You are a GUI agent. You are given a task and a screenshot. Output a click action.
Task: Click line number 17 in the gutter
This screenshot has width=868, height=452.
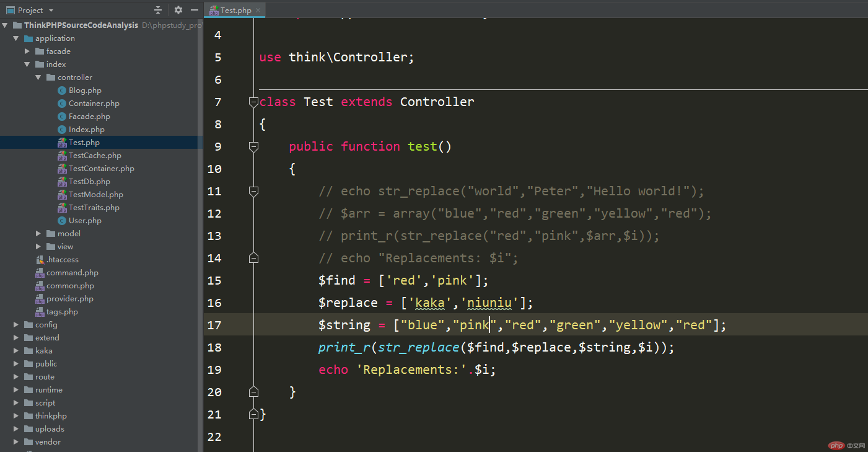coord(214,324)
